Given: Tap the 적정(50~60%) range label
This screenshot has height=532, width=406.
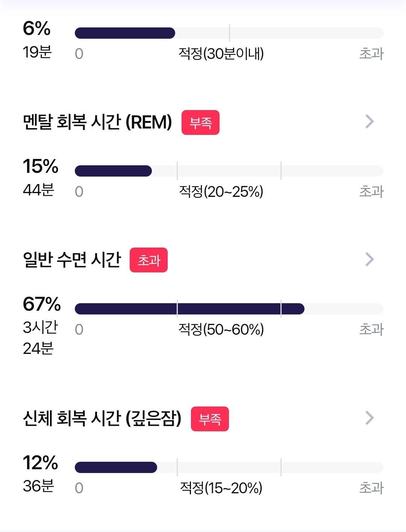Looking at the screenshot, I should pos(221,329).
